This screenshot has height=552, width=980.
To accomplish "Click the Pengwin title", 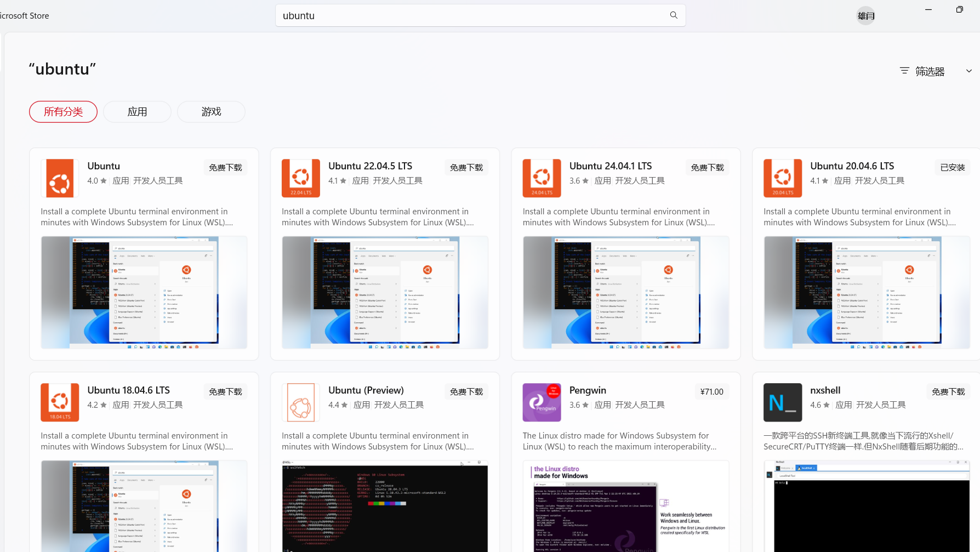I will (588, 390).
